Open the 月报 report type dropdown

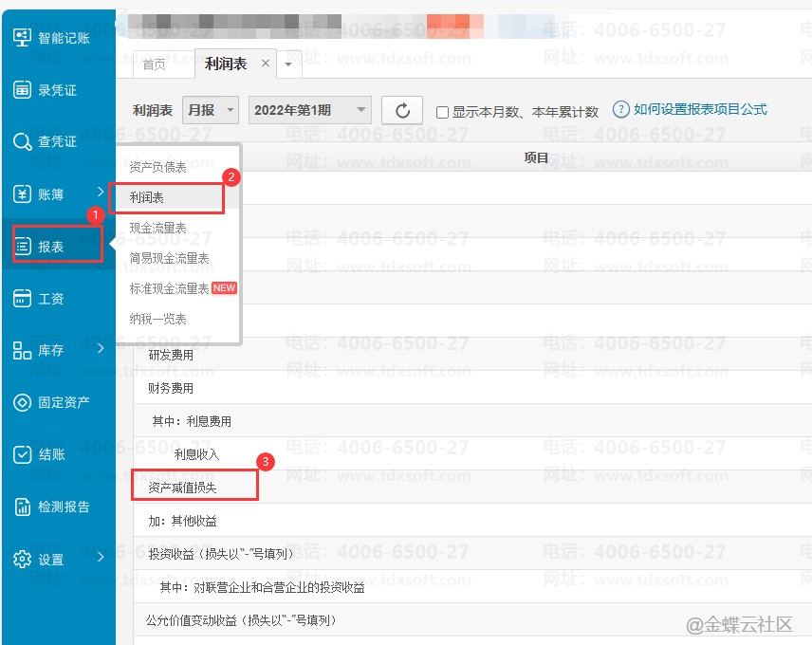point(212,110)
